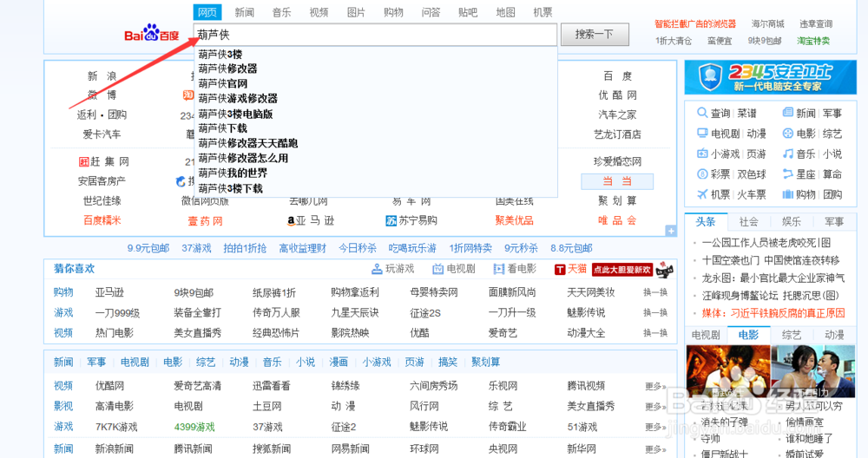Click the 苏宁易购 icon link

click(391, 220)
